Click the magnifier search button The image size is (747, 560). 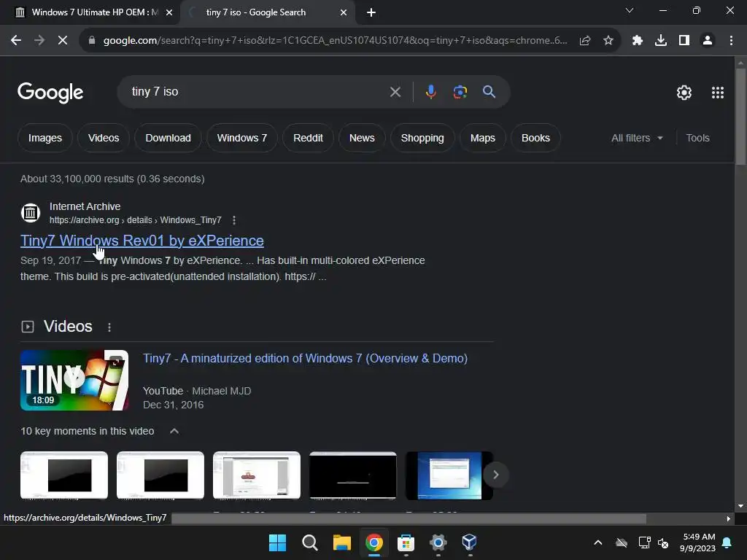489,92
